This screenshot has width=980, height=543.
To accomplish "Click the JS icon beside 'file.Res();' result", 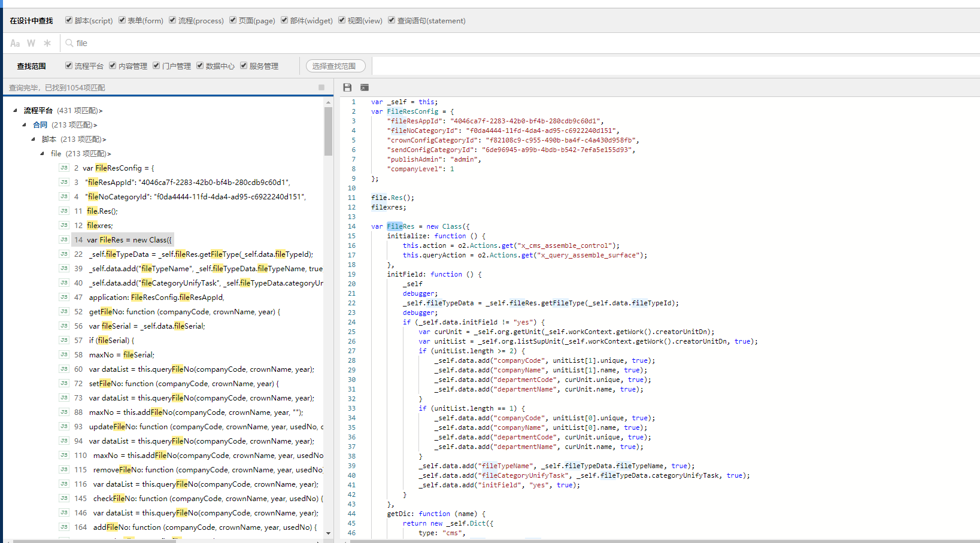I will [64, 211].
